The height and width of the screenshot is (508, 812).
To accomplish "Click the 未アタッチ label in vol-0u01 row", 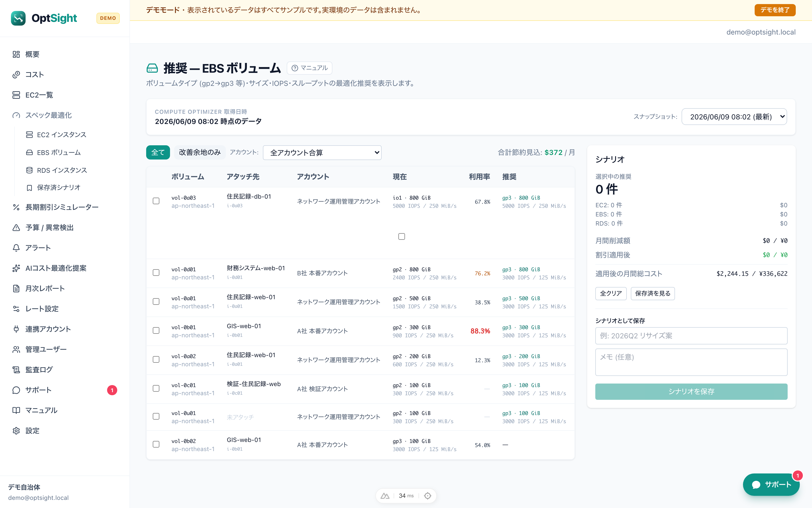I will click(x=240, y=417).
